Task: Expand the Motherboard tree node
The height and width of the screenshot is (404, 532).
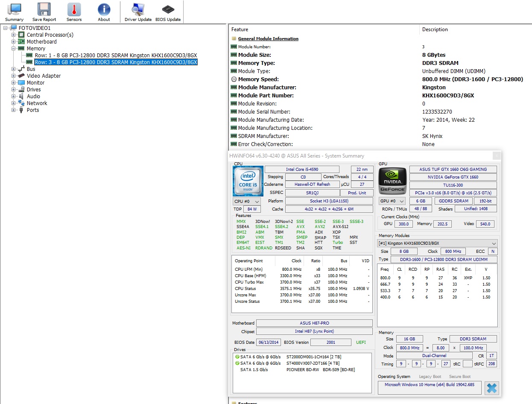Action: (14, 42)
